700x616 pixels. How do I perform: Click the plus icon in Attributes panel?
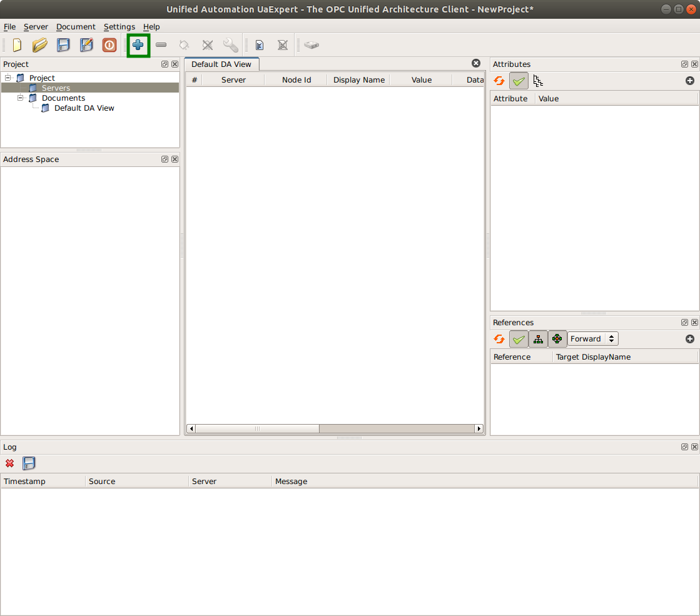pos(690,81)
